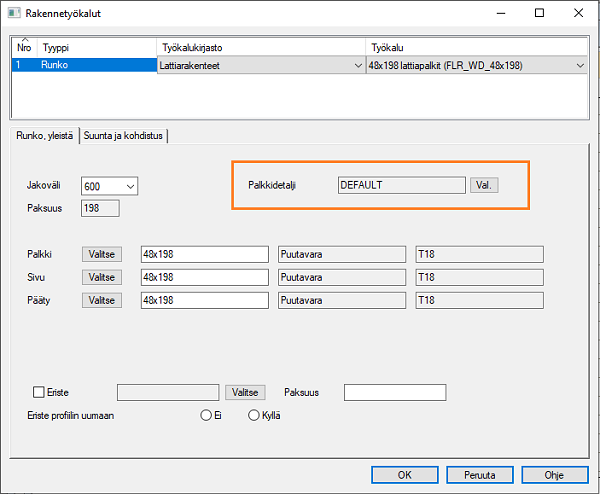Click Valitse button for Pääty
The height and width of the screenshot is (494, 600).
(x=102, y=300)
